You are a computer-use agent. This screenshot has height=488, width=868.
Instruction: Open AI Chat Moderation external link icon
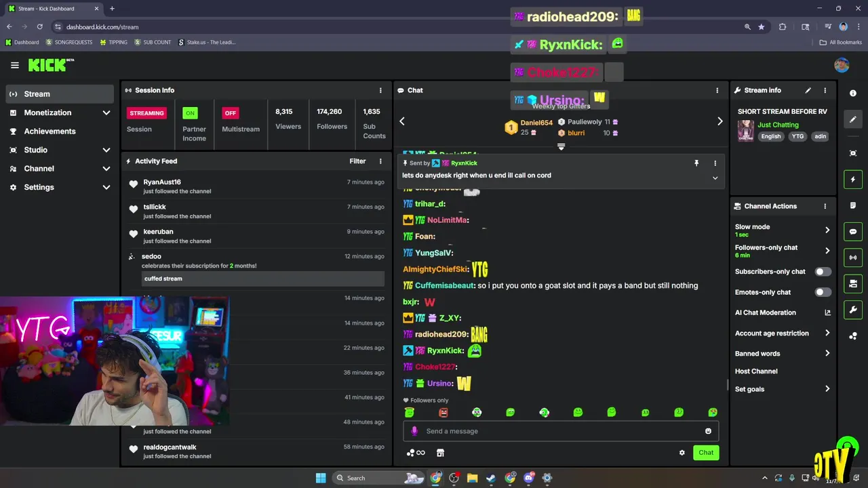827,312
